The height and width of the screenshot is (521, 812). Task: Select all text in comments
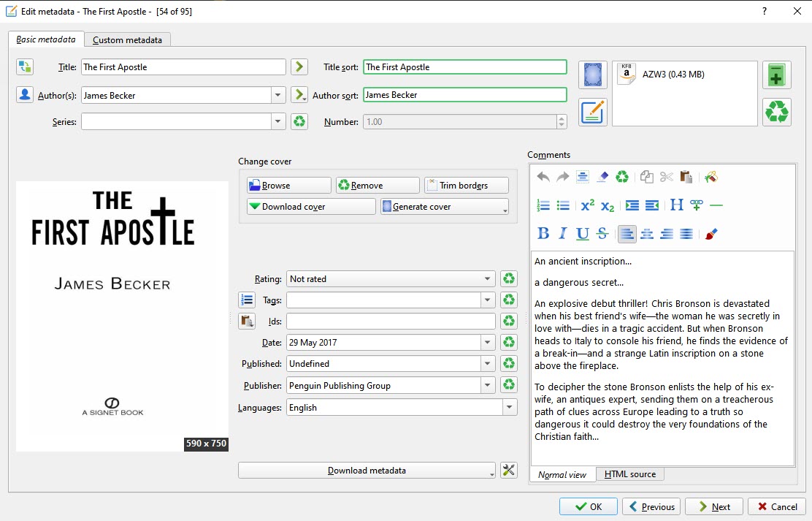click(582, 178)
